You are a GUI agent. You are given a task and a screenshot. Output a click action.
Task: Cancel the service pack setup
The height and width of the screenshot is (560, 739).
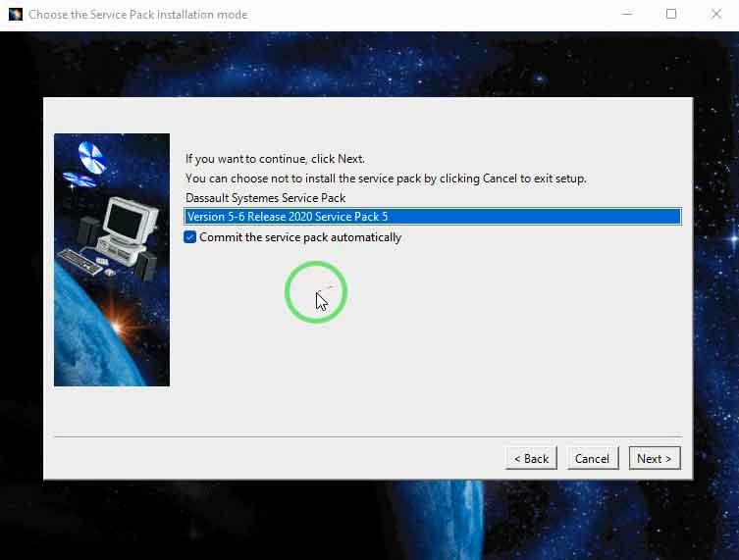coord(592,458)
